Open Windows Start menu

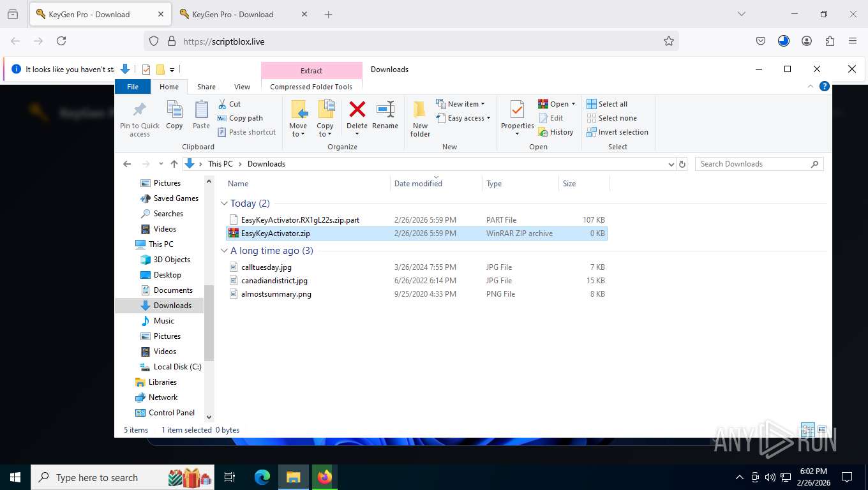click(15, 477)
